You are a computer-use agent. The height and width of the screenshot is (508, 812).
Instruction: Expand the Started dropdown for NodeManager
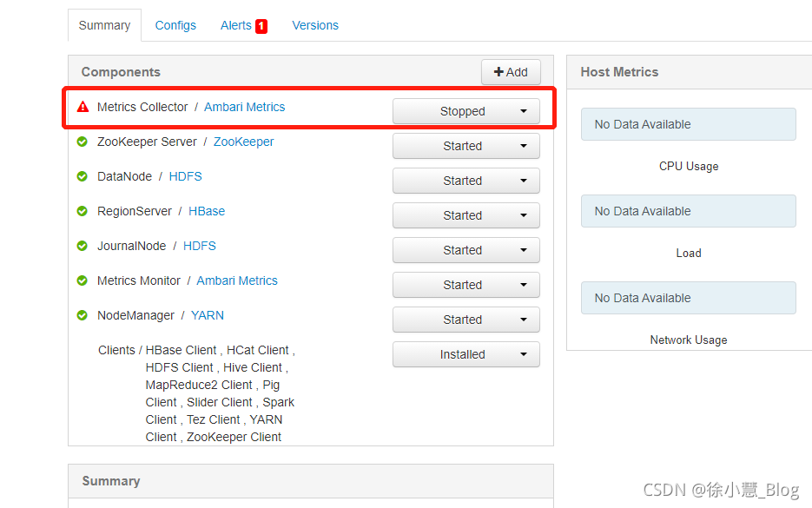click(x=466, y=320)
